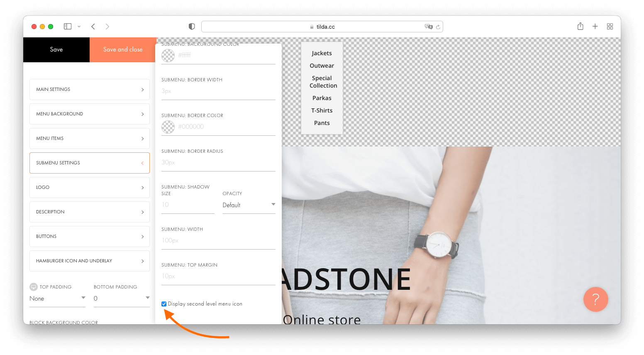This screenshot has width=644, height=355.
Task: Click the reload icon in address bar
Action: 438,26
